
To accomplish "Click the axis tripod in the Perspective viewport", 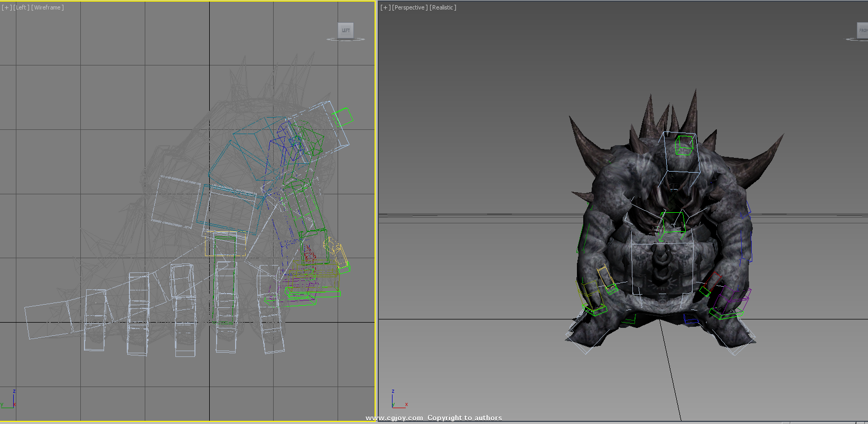I will tap(397, 401).
